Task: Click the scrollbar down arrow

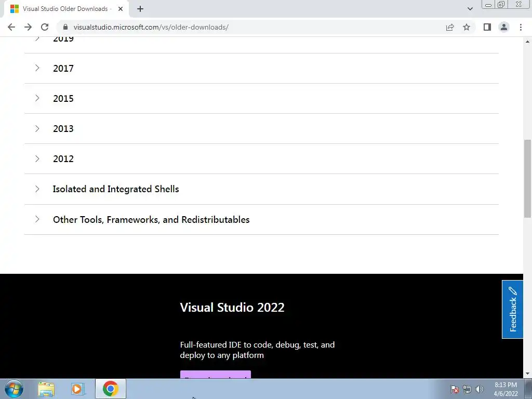Action: click(x=527, y=374)
